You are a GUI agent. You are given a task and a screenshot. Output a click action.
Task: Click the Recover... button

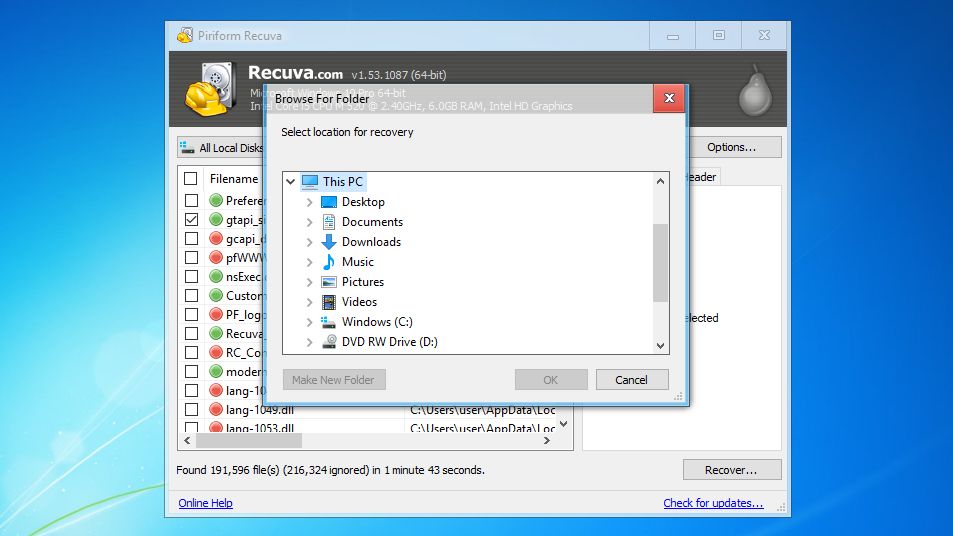click(732, 470)
